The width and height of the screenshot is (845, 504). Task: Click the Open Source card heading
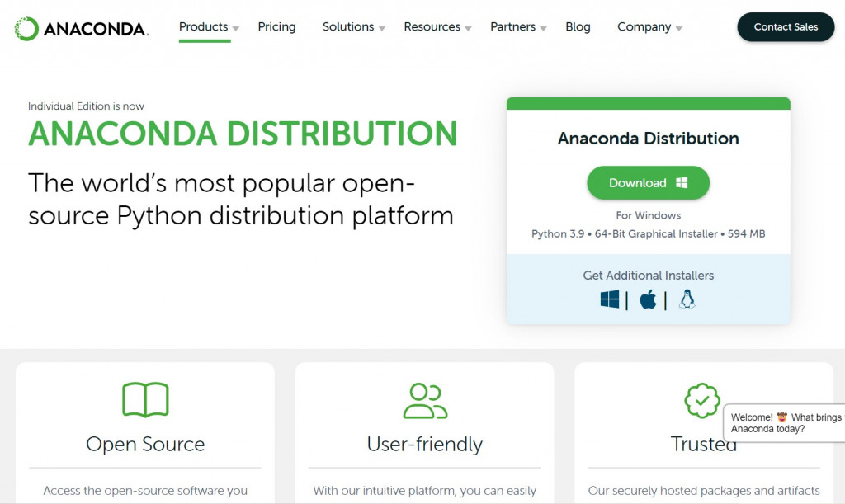[145, 445]
